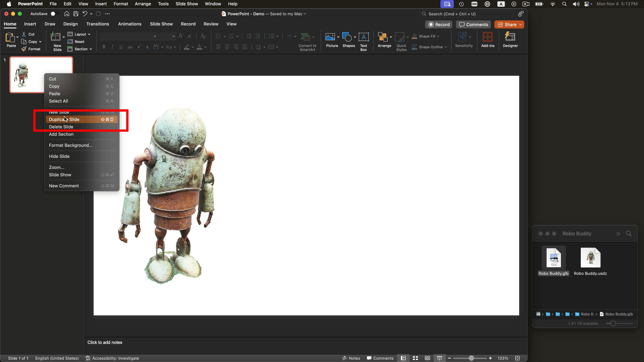Click the Home icon beside AutoSave
This screenshot has width=644, height=362.
[67, 14]
